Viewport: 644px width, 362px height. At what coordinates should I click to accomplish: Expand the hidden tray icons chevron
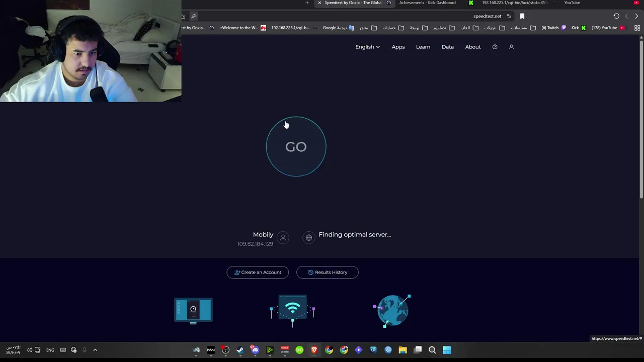[95, 350]
